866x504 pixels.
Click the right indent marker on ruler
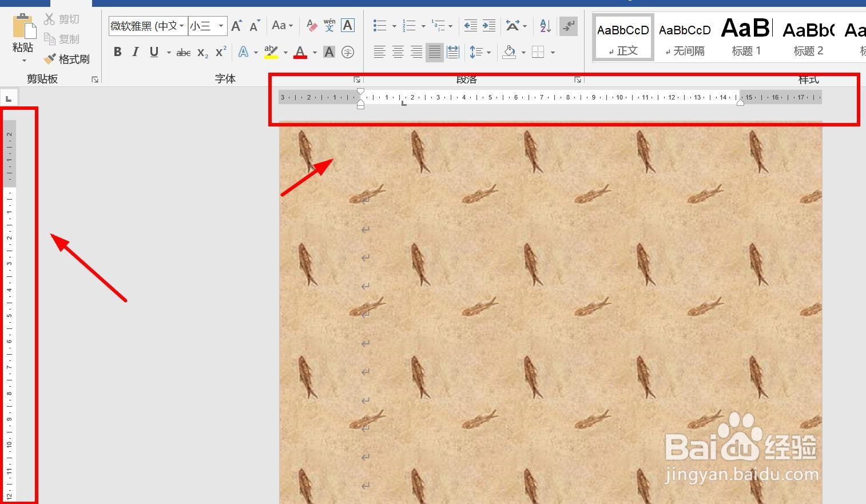[740, 102]
